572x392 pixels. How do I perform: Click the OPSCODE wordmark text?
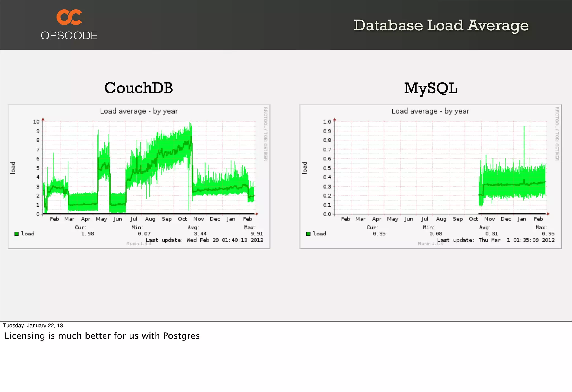(x=69, y=36)
